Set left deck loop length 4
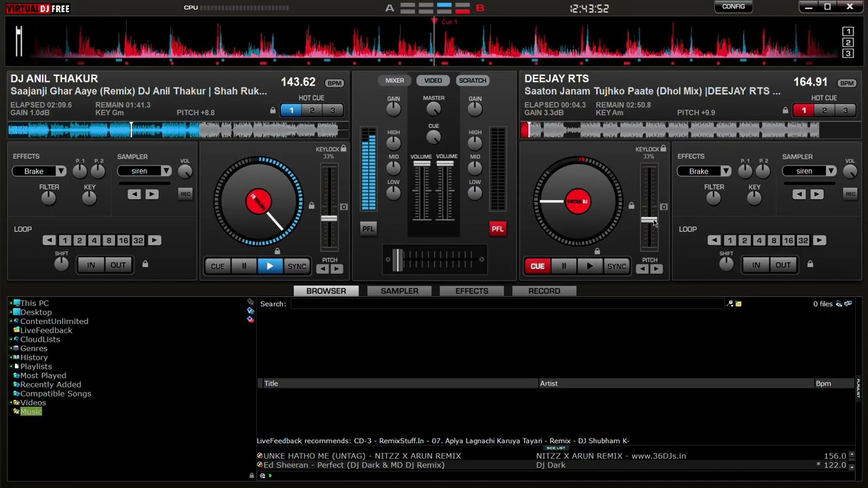This screenshot has height=488, width=868. coord(94,241)
